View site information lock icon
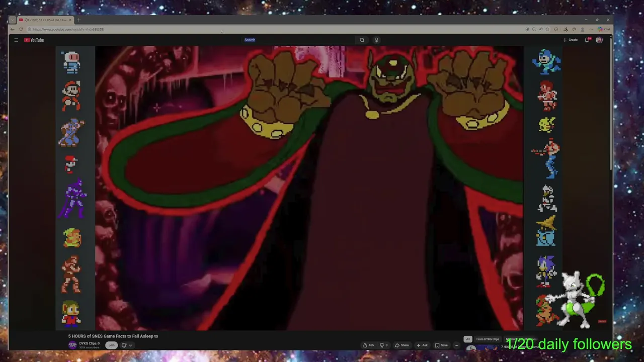 coord(30,29)
